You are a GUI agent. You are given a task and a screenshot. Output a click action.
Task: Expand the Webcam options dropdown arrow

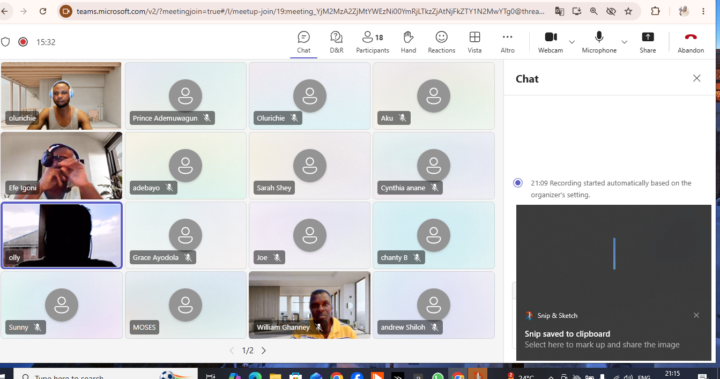click(572, 42)
